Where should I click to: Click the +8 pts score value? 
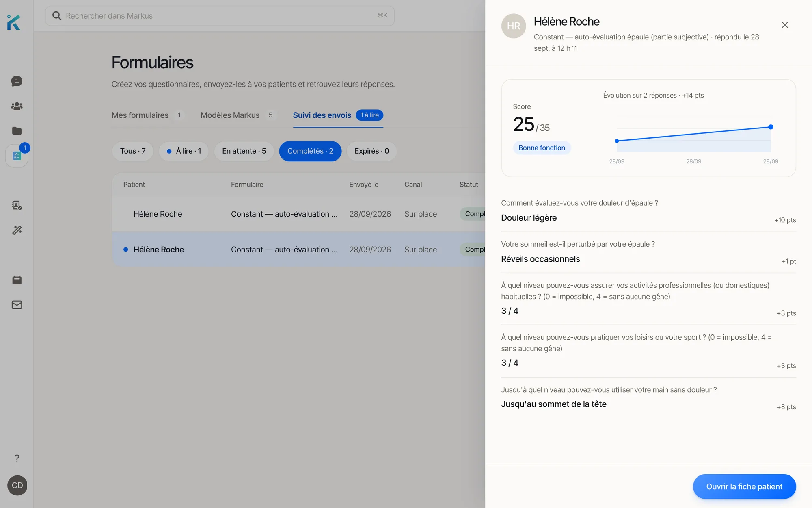point(786,407)
